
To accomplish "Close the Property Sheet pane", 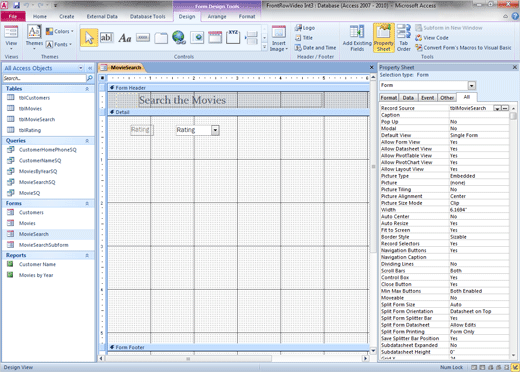I will tap(515, 67).
